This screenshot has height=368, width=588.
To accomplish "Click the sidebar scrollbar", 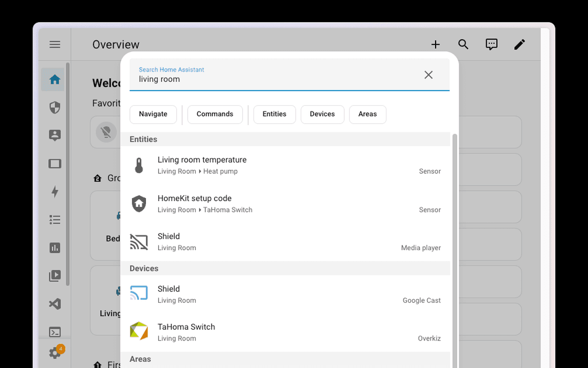I will (68, 174).
